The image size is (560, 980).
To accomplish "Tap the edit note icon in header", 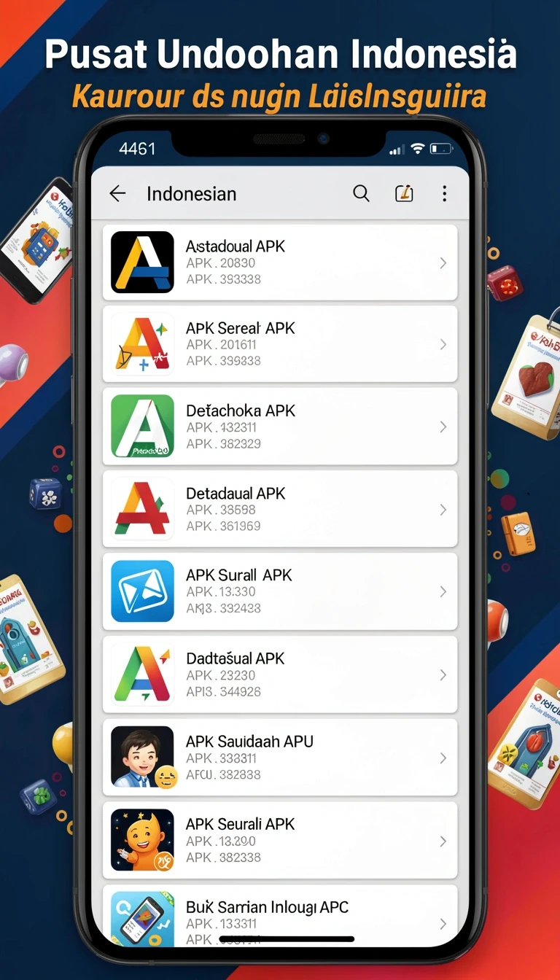I will [x=404, y=193].
